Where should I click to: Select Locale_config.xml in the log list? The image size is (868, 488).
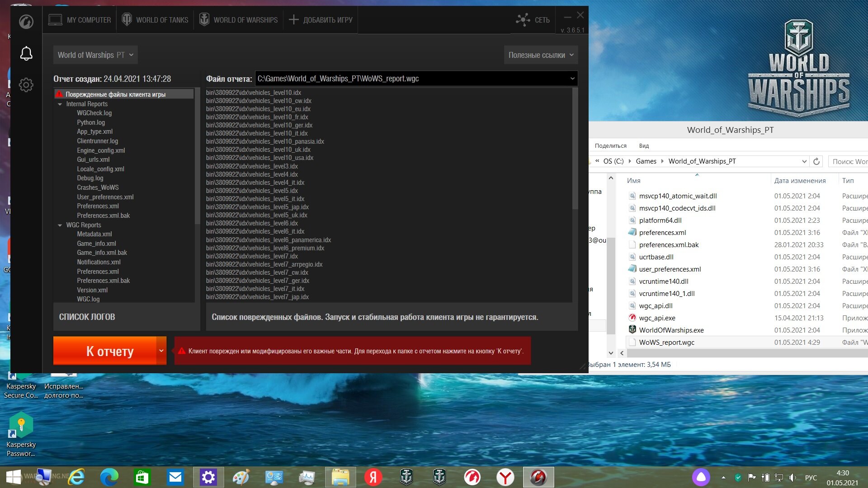[x=100, y=169]
